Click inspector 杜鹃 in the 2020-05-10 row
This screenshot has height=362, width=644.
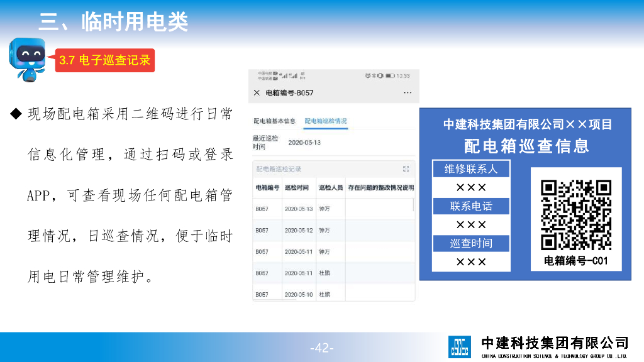point(325,294)
